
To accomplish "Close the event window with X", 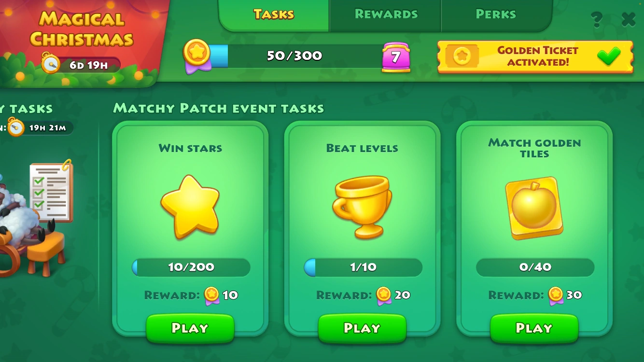I will click(628, 19).
